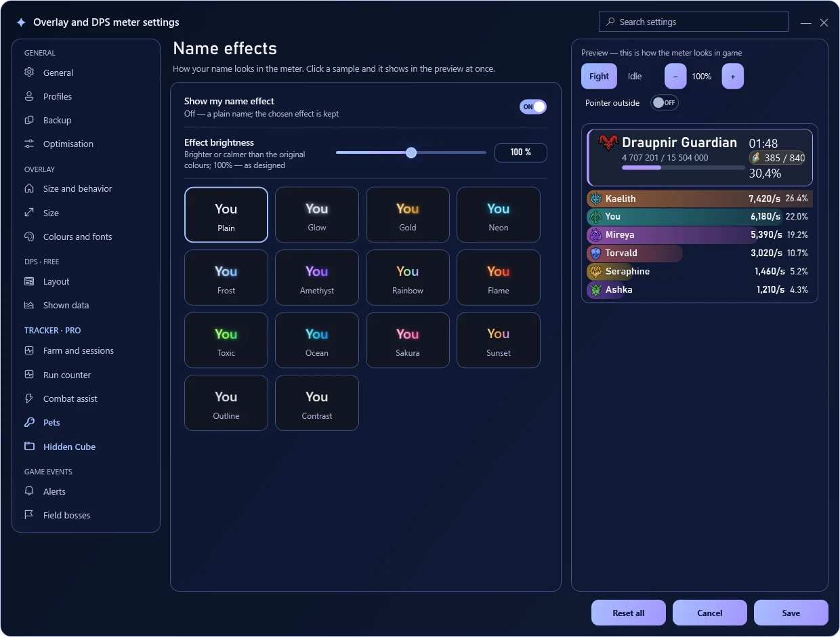Pick the Toxic name effect

(x=226, y=340)
